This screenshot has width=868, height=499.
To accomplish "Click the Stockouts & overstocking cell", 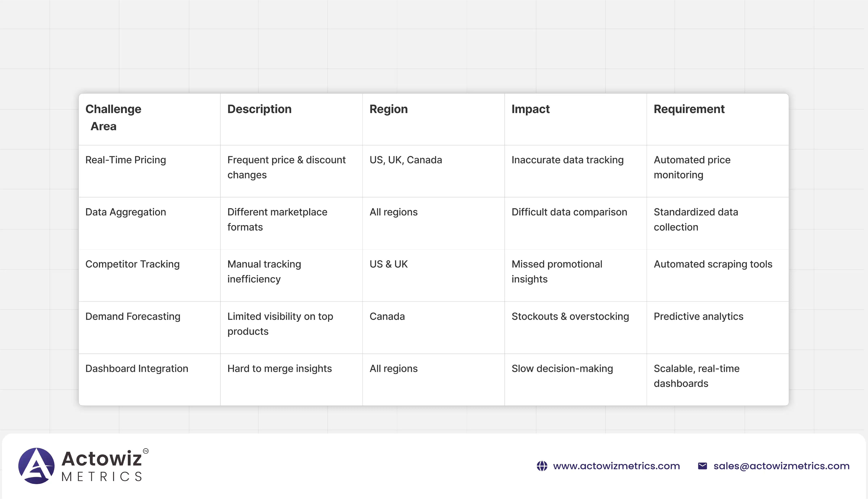I will click(x=570, y=316).
